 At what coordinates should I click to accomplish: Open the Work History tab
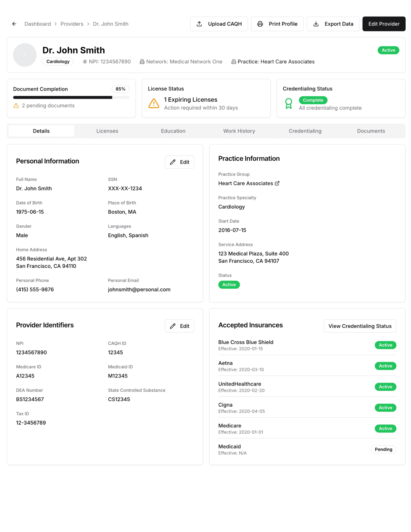click(239, 131)
